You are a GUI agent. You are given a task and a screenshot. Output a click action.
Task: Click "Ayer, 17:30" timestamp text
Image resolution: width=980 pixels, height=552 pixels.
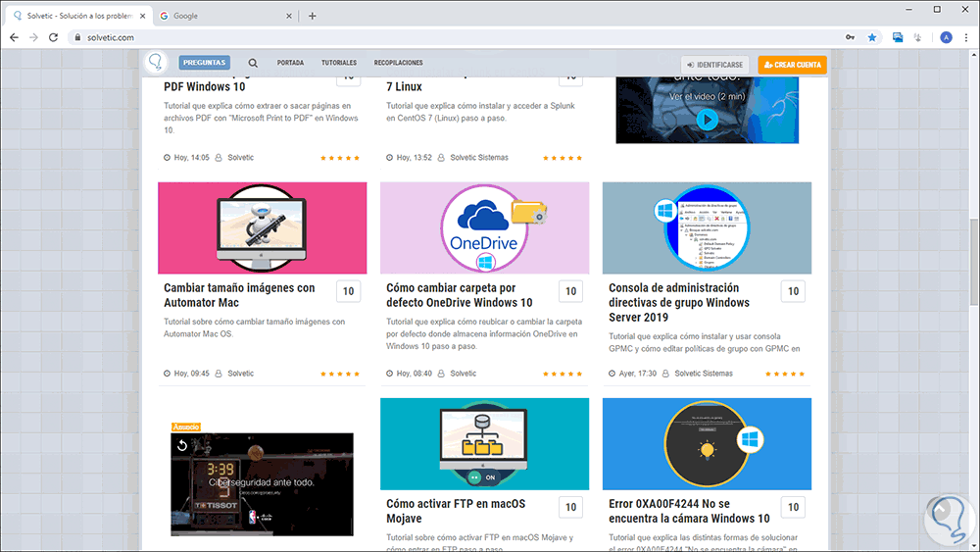(638, 374)
